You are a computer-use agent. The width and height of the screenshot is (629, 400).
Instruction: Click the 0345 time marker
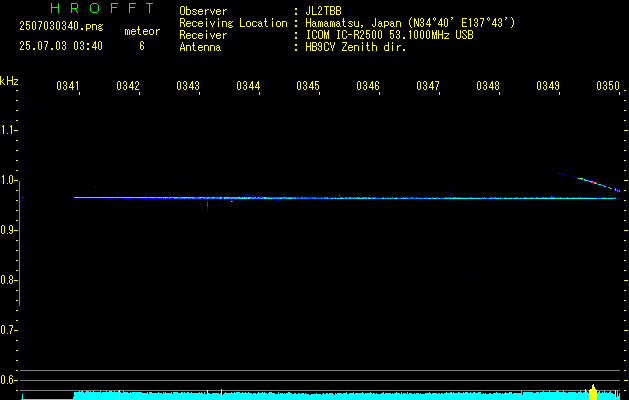[308, 85]
